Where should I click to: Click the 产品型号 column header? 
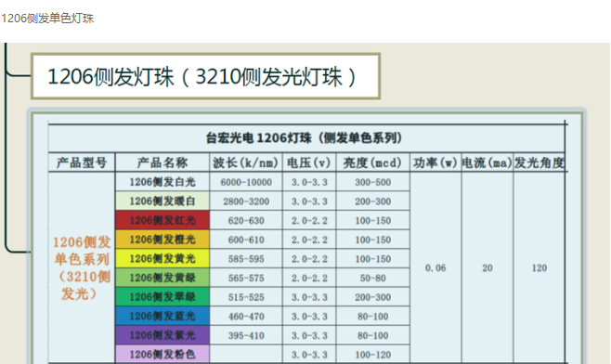point(82,162)
